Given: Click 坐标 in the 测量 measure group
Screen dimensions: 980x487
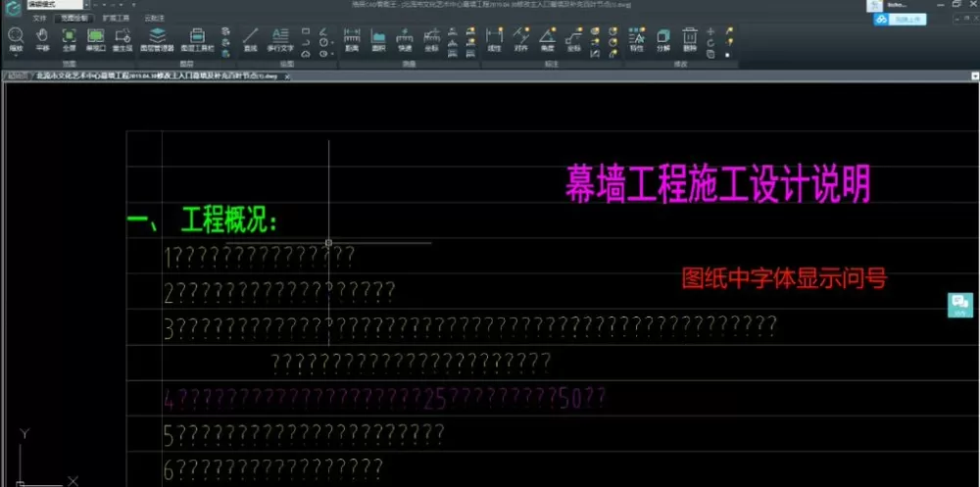Looking at the screenshot, I should click(x=432, y=39).
